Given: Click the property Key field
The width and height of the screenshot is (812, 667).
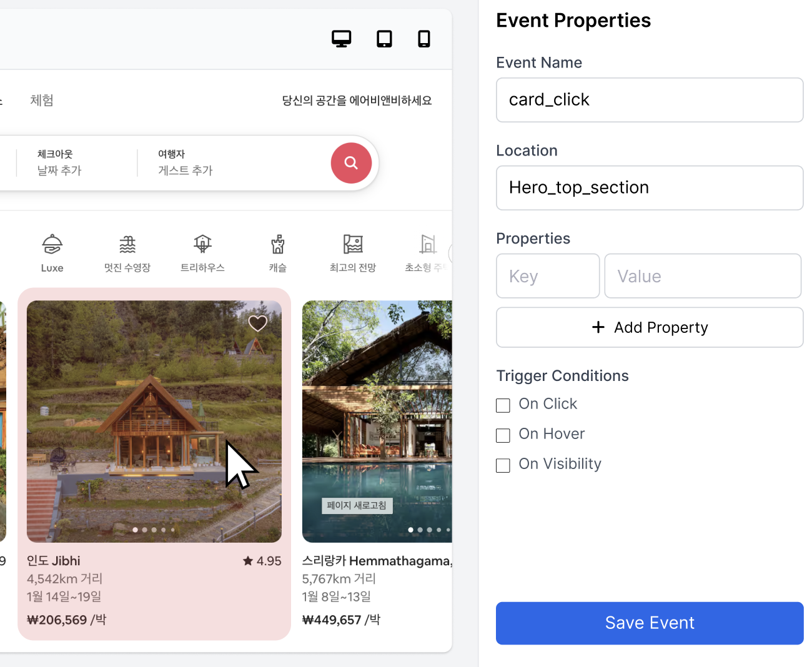Looking at the screenshot, I should point(548,276).
